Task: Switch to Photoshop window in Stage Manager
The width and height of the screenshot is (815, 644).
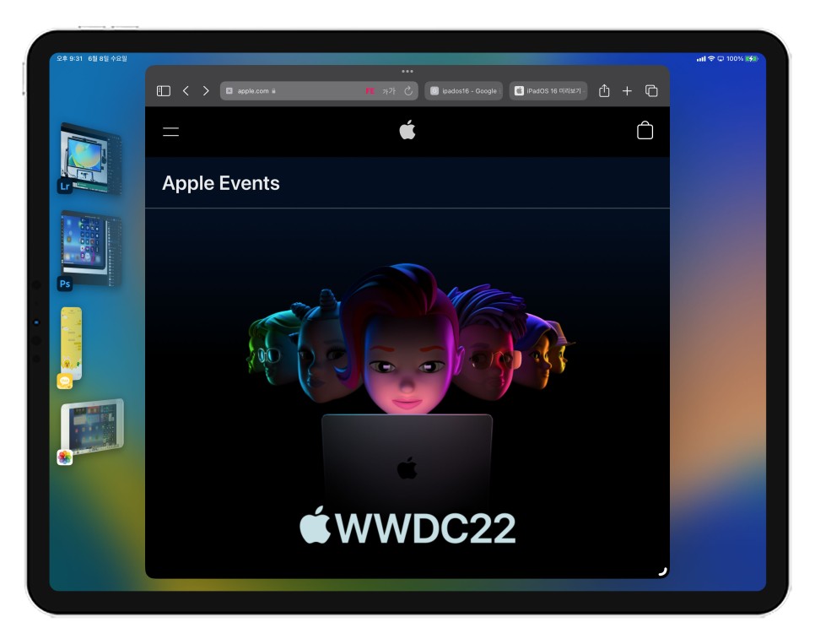Action: pyautogui.click(x=91, y=249)
